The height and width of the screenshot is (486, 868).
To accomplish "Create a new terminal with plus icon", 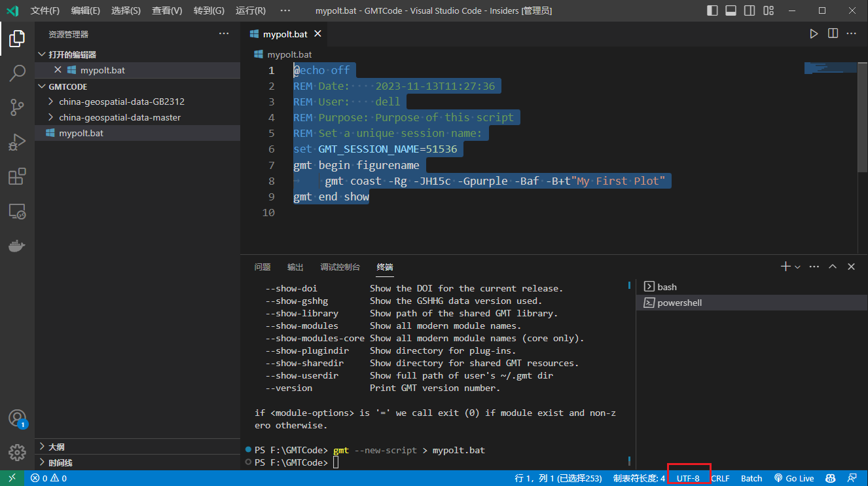I will click(786, 267).
